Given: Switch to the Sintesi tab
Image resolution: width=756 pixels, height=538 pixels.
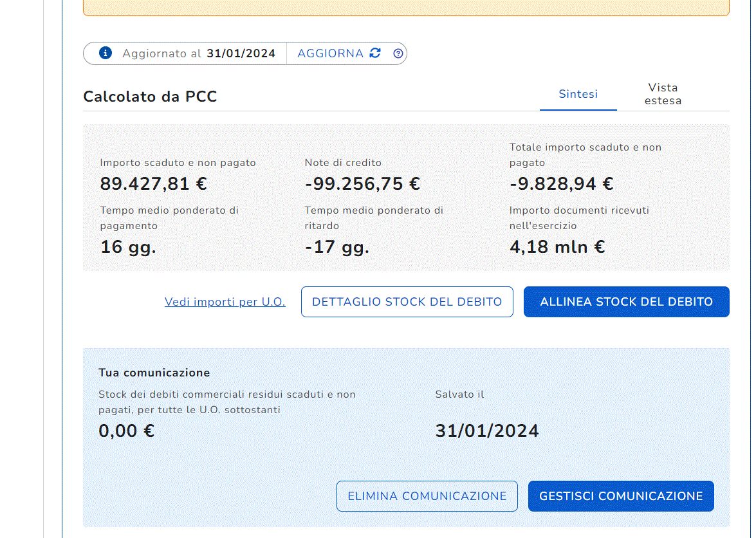Looking at the screenshot, I should [578, 94].
